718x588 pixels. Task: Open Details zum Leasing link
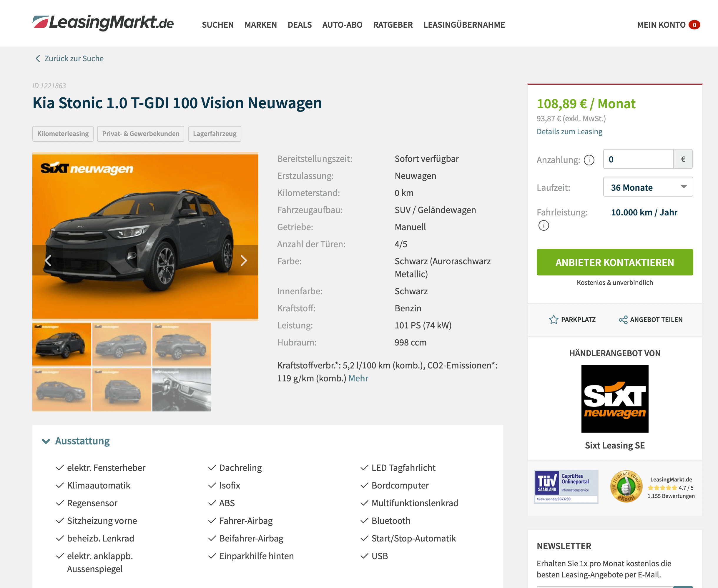569,132
